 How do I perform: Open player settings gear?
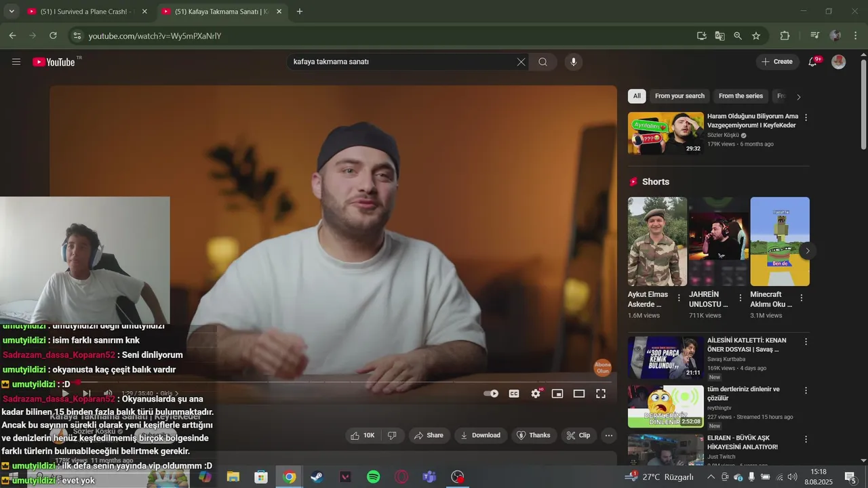(536, 393)
